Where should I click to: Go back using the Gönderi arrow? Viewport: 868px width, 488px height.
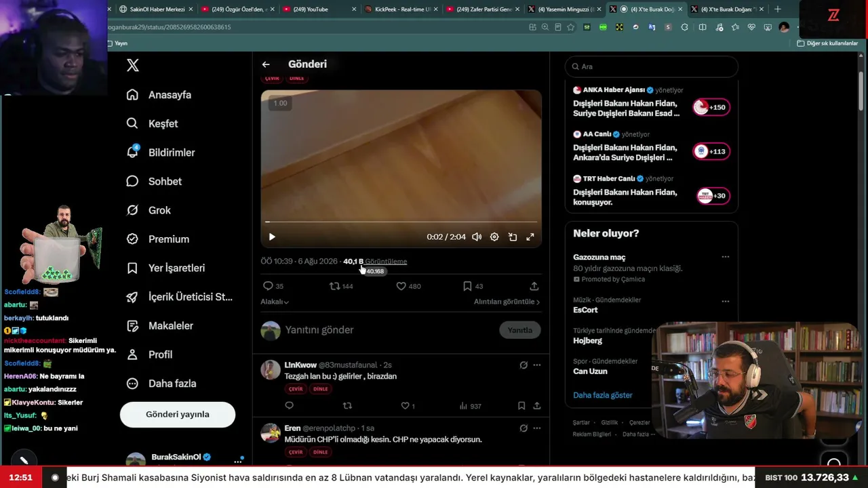[x=266, y=64]
